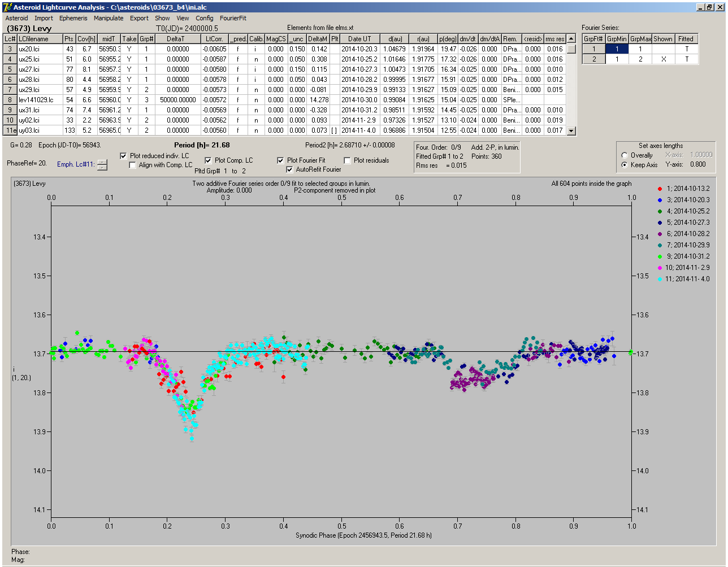Image resolution: width=728 pixels, height=567 pixels.
Task: Click the Y-axis 0.800 value field
Action: coord(697,165)
